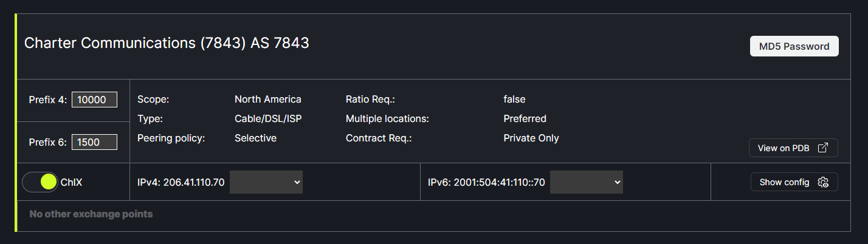Click the IPv4 address text 206.41.110.70
868x244 pixels.
coord(181,182)
